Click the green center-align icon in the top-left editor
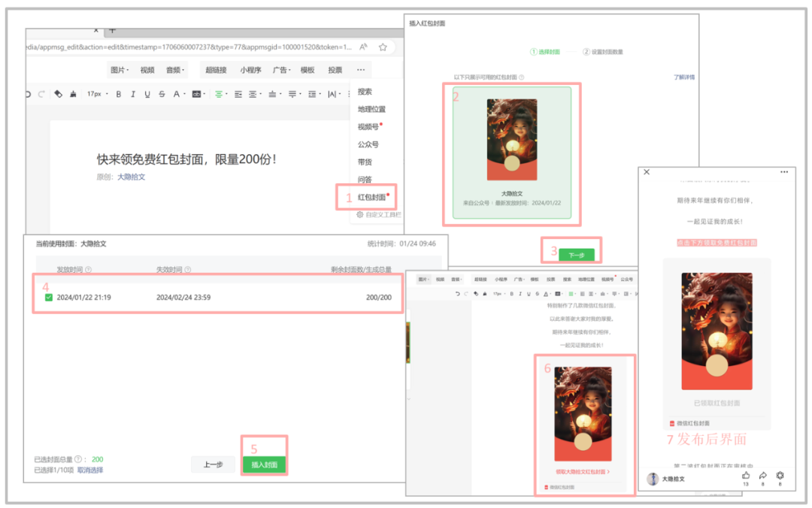This screenshot has height=508, width=812. click(x=219, y=94)
